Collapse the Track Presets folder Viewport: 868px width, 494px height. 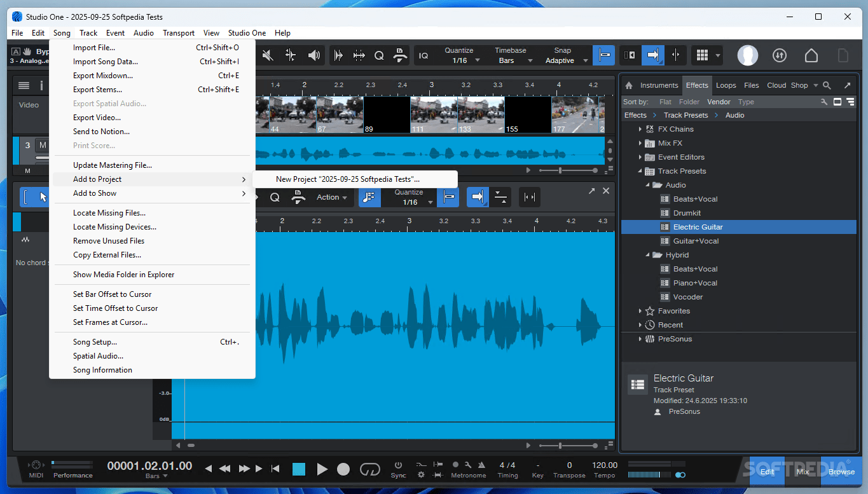(x=640, y=171)
